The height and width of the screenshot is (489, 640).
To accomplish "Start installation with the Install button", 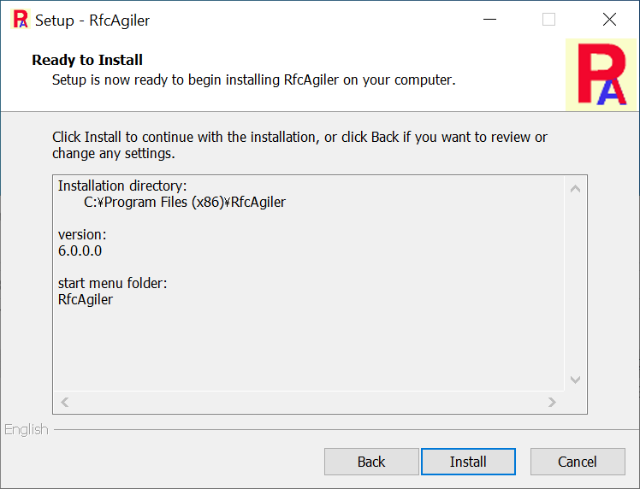I will (468, 462).
